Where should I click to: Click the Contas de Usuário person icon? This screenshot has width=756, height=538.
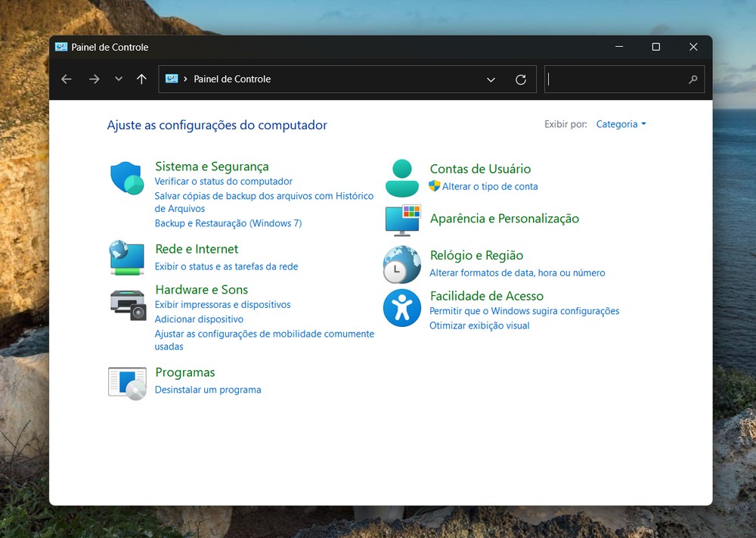point(401,178)
